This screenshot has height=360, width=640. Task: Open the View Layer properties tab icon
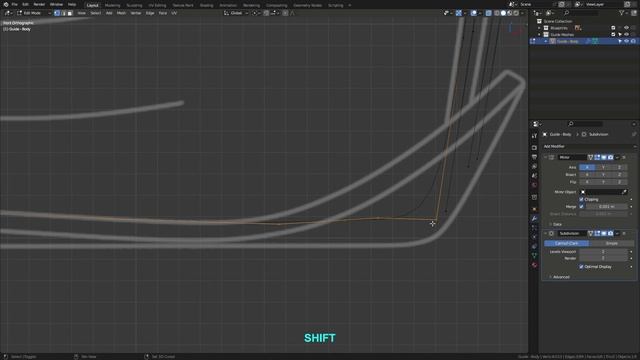pyautogui.click(x=534, y=166)
